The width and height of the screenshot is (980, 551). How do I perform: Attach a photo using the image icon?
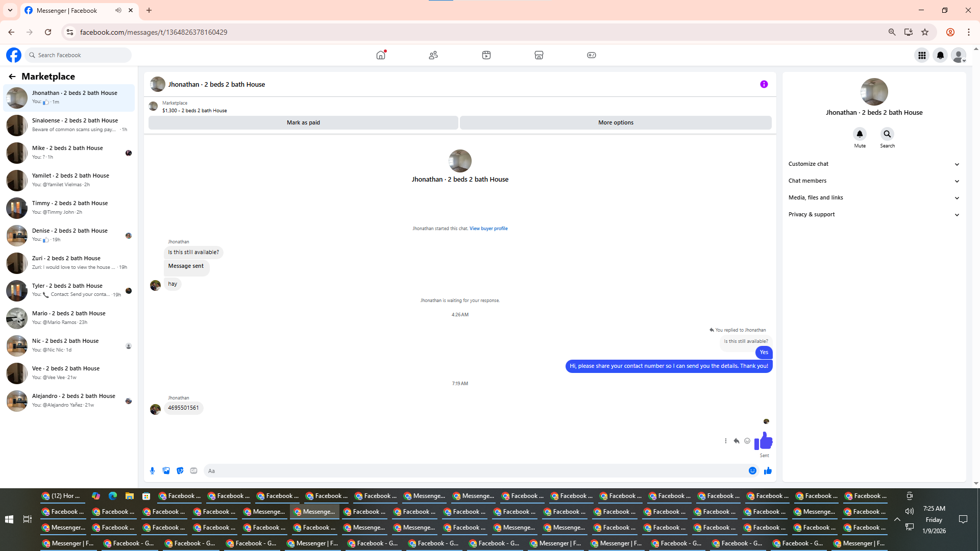coord(166,471)
